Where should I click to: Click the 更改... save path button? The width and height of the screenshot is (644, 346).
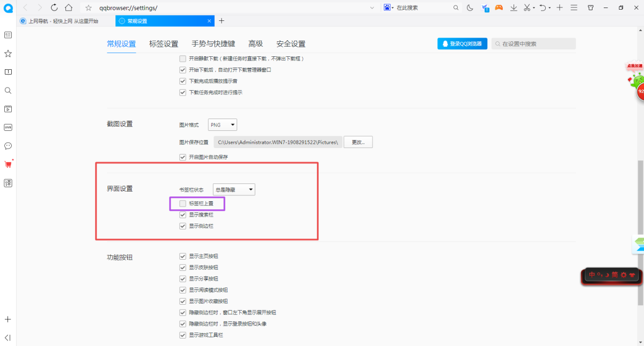358,142
